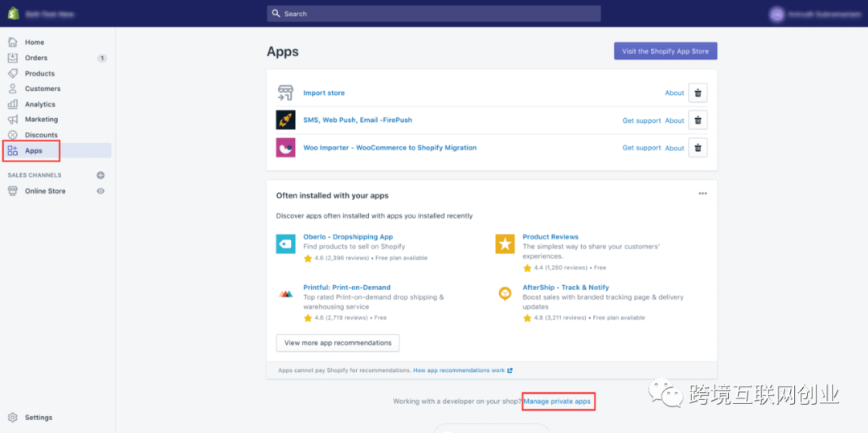This screenshot has height=433, width=868.
Task: Open About for Import store
Action: (x=674, y=93)
